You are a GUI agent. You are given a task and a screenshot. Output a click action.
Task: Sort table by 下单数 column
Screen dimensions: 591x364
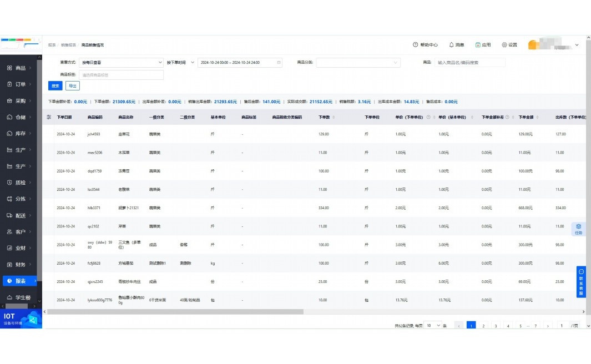[x=334, y=117]
